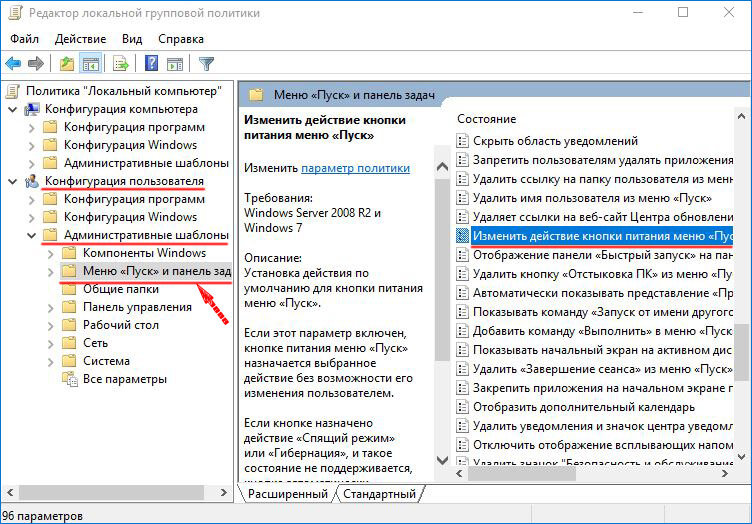Open the 'Файл' menu

click(24, 39)
